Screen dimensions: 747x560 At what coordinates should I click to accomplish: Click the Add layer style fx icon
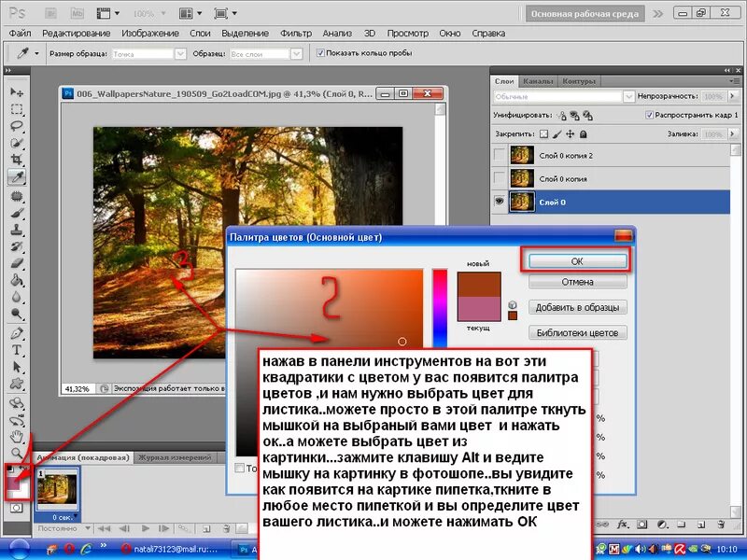pos(622,525)
